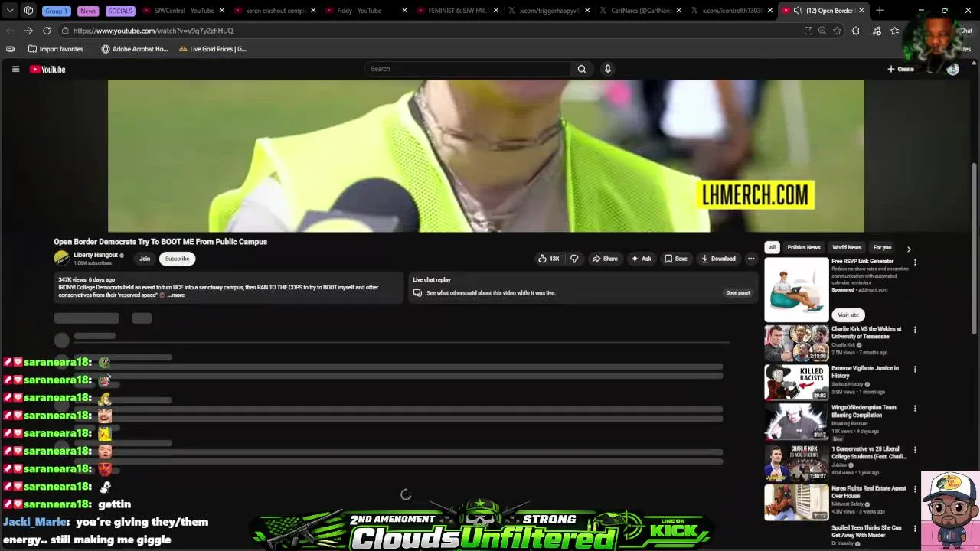Open Extreme Vigilante Justice video thumbnail

(x=796, y=382)
